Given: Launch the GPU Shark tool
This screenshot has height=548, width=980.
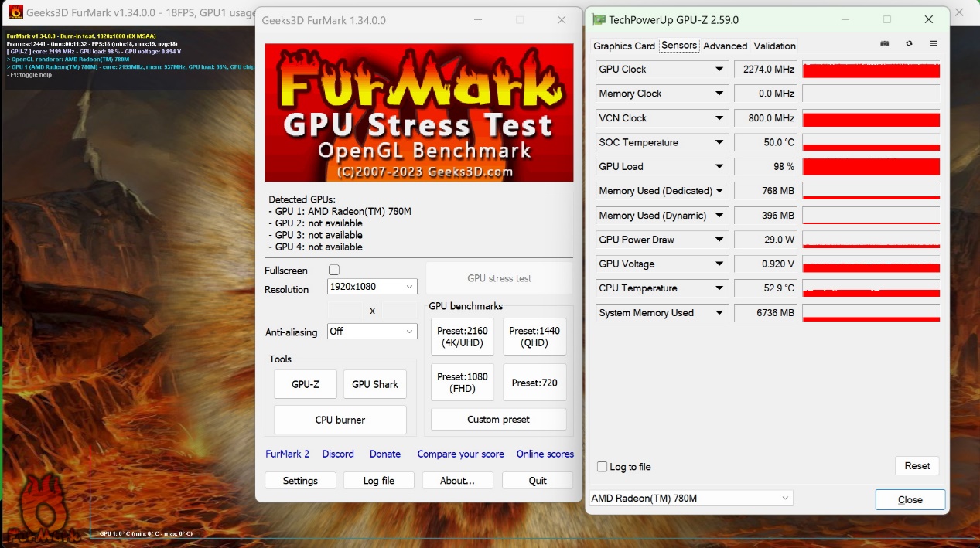Looking at the screenshot, I should 375,384.
